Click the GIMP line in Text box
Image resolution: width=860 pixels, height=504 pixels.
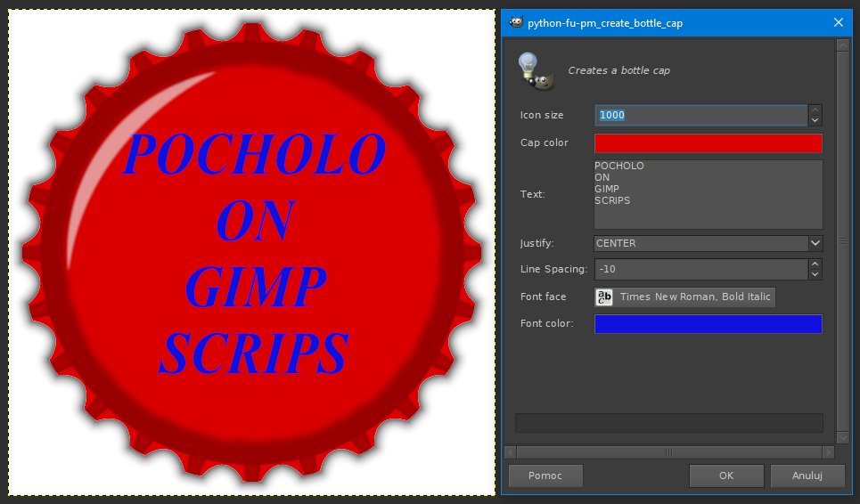coord(607,189)
